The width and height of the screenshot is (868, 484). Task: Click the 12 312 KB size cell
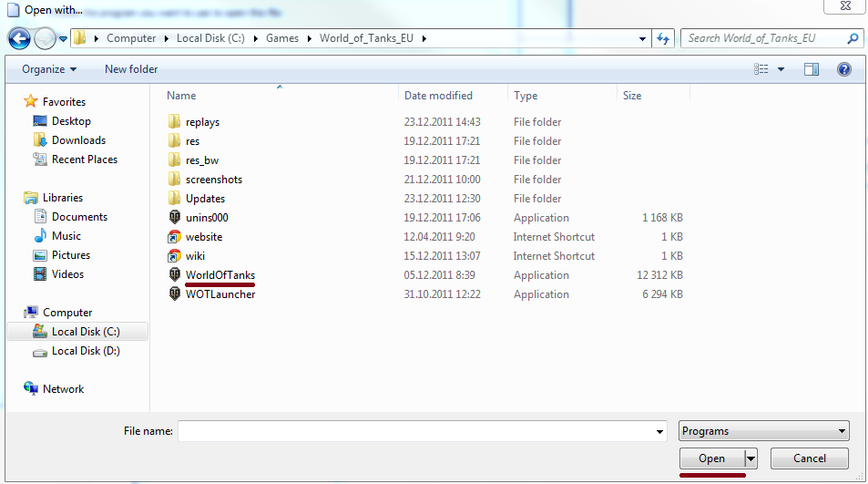click(659, 274)
